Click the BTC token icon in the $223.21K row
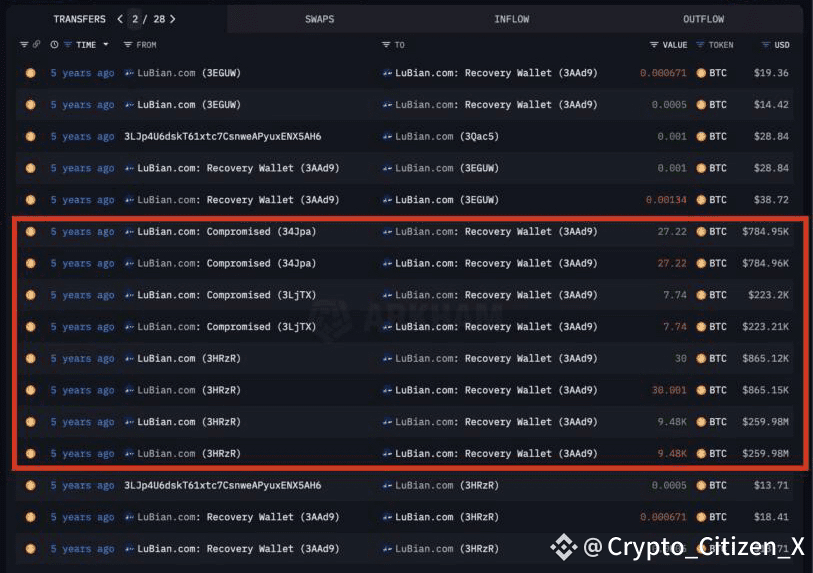 click(701, 327)
